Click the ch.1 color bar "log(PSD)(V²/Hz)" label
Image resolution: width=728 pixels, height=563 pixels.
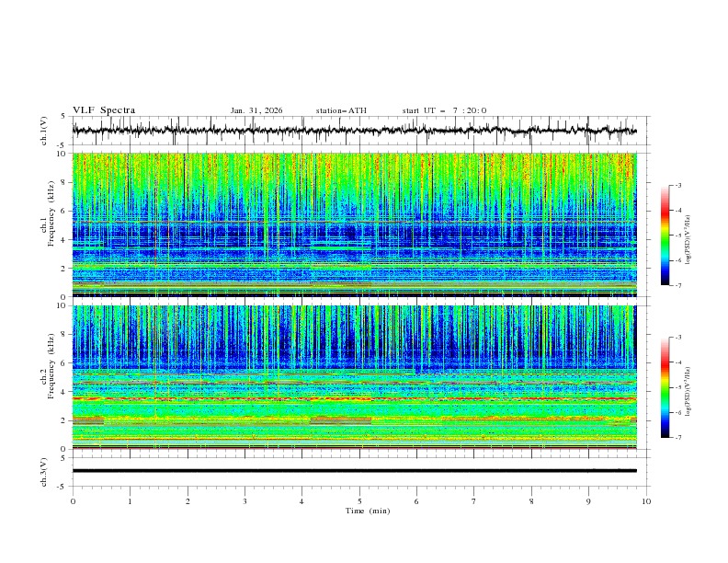point(688,240)
